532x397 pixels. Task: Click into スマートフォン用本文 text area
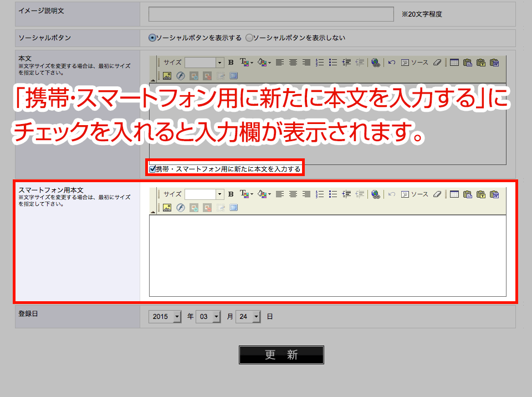click(328, 256)
